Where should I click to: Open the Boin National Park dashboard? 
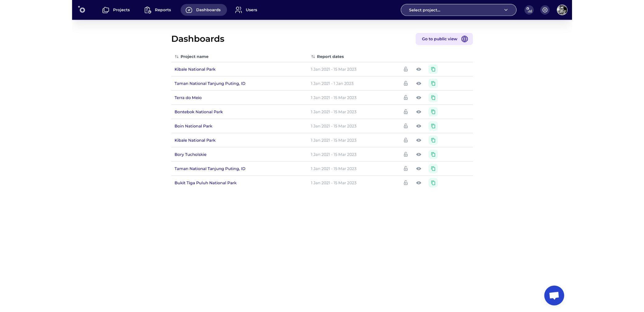(193, 126)
